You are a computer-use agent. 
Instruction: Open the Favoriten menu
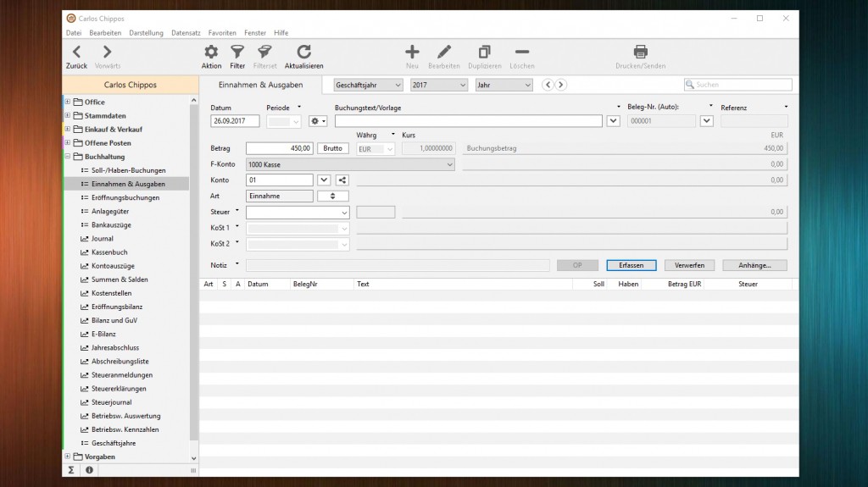(x=222, y=33)
